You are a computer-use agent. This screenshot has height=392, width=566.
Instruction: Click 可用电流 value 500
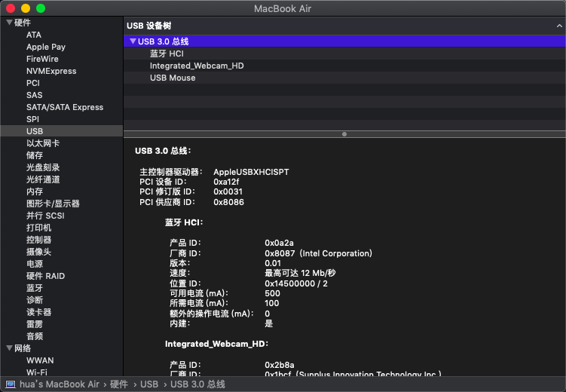[x=272, y=293]
